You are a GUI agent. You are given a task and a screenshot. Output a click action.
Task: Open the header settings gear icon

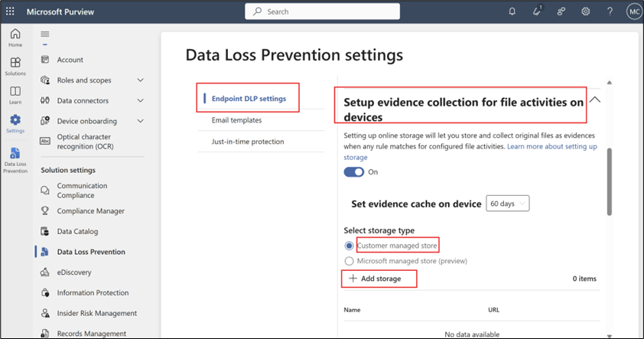coord(586,11)
